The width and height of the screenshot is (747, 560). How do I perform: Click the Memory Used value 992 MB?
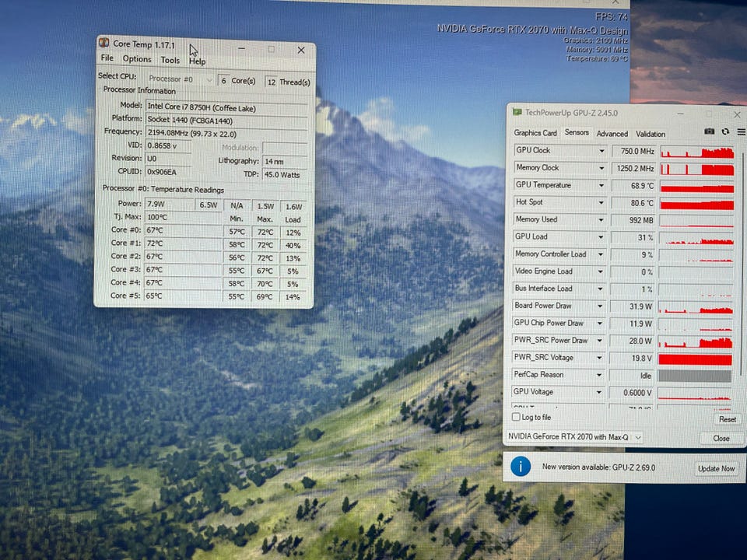(x=633, y=220)
